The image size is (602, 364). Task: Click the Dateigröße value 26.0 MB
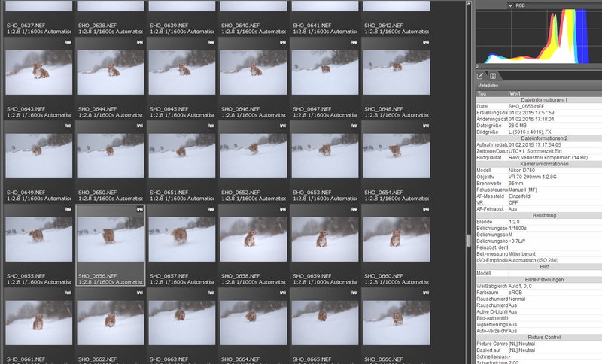click(x=518, y=126)
